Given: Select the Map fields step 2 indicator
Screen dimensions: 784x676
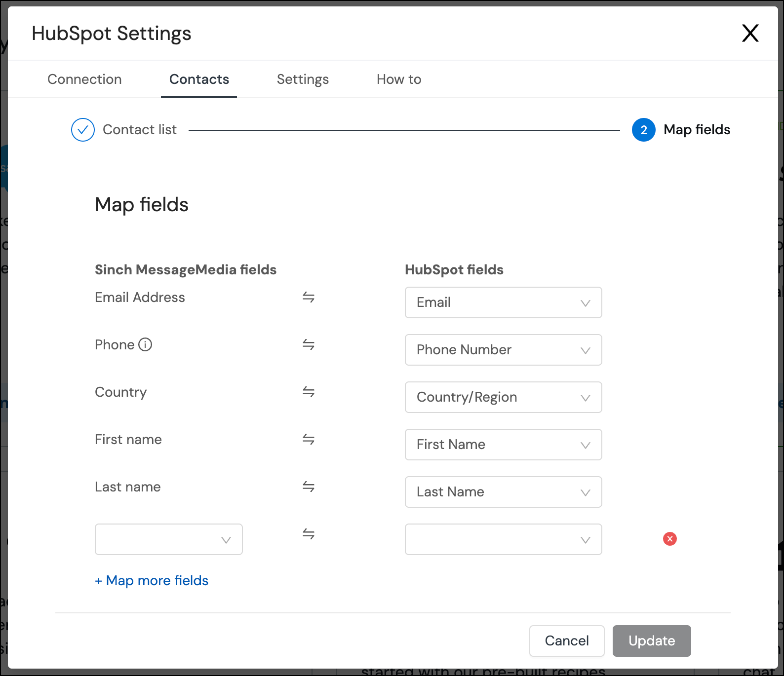Looking at the screenshot, I should click(644, 130).
